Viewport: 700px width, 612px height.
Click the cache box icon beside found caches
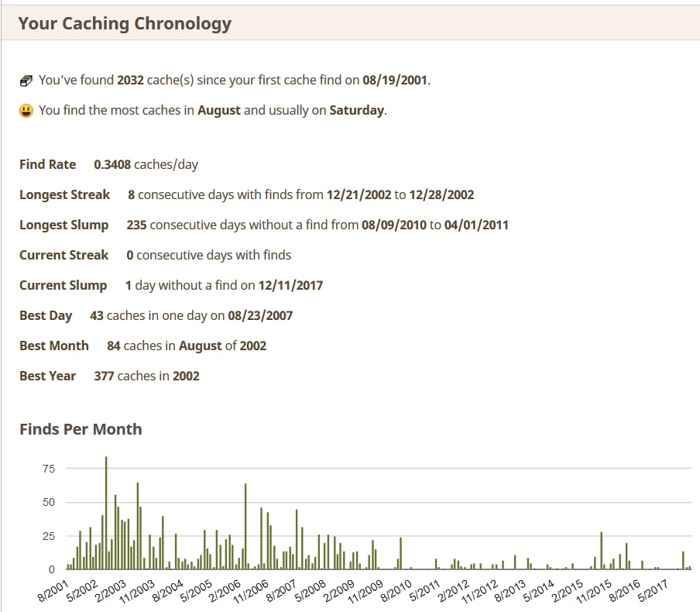[x=26, y=81]
